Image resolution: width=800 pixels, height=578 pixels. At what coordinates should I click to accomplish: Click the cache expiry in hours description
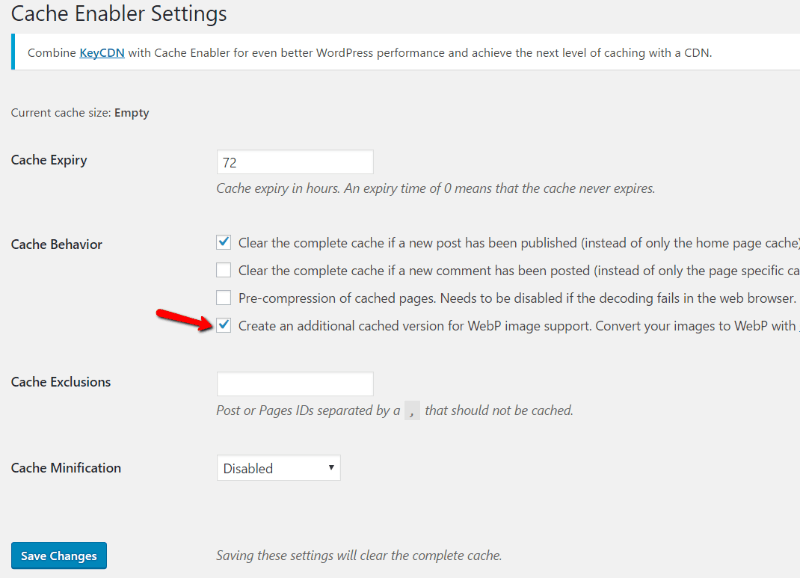tap(436, 188)
